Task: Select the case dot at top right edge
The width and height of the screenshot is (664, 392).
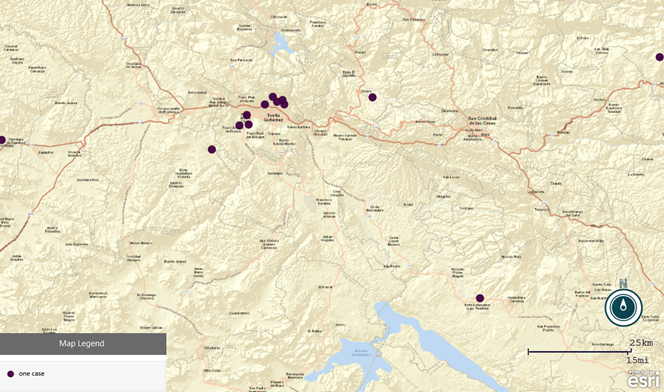Action: [x=660, y=57]
